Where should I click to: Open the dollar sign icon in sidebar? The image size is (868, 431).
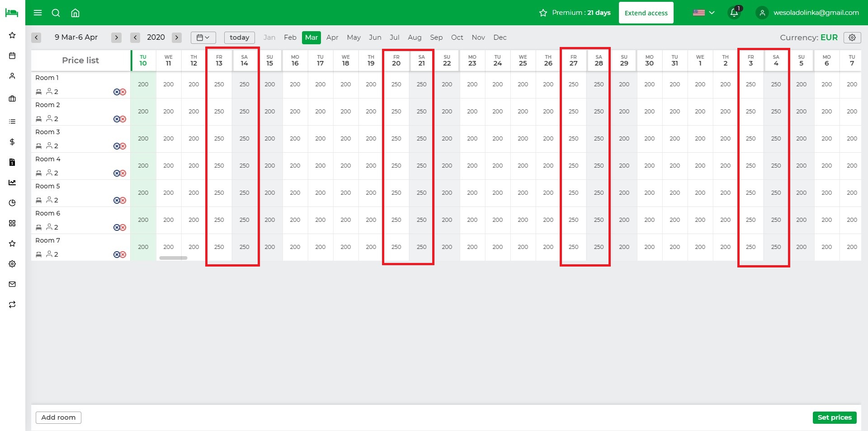click(12, 142)
